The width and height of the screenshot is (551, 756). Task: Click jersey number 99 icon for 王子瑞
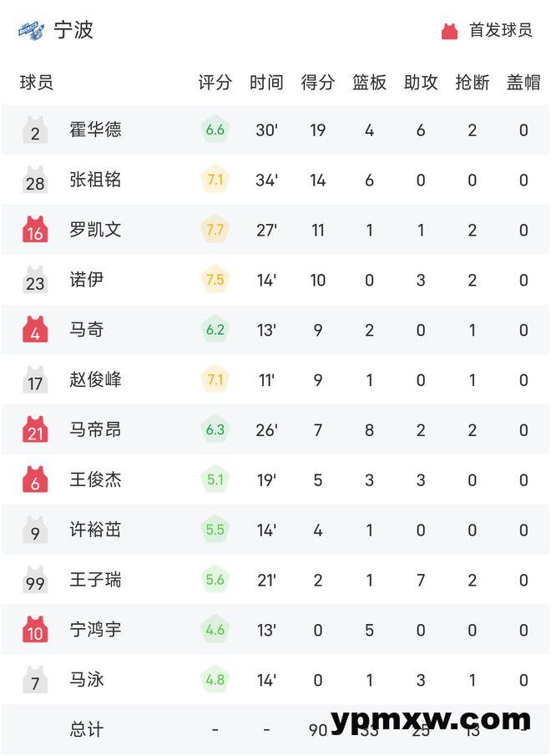35,580
